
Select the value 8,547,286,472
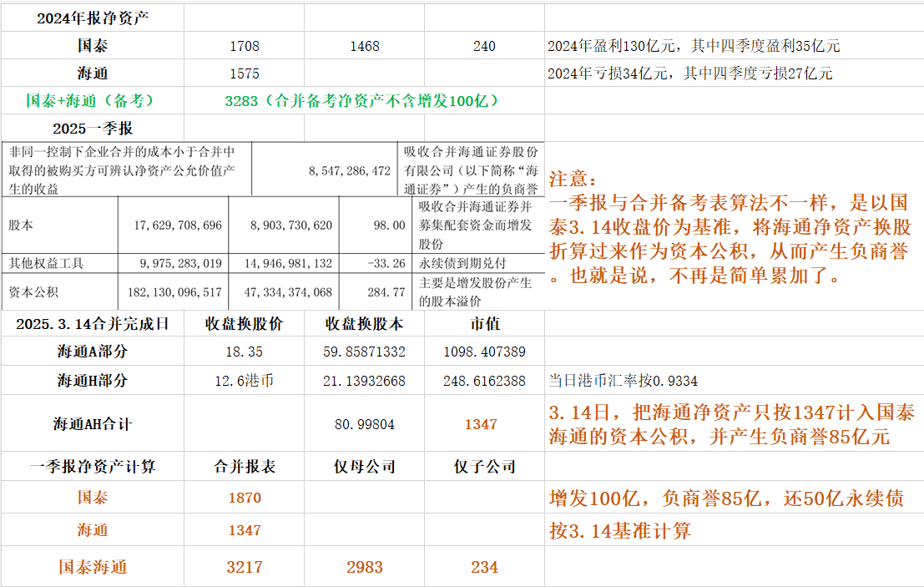[350, 171]
